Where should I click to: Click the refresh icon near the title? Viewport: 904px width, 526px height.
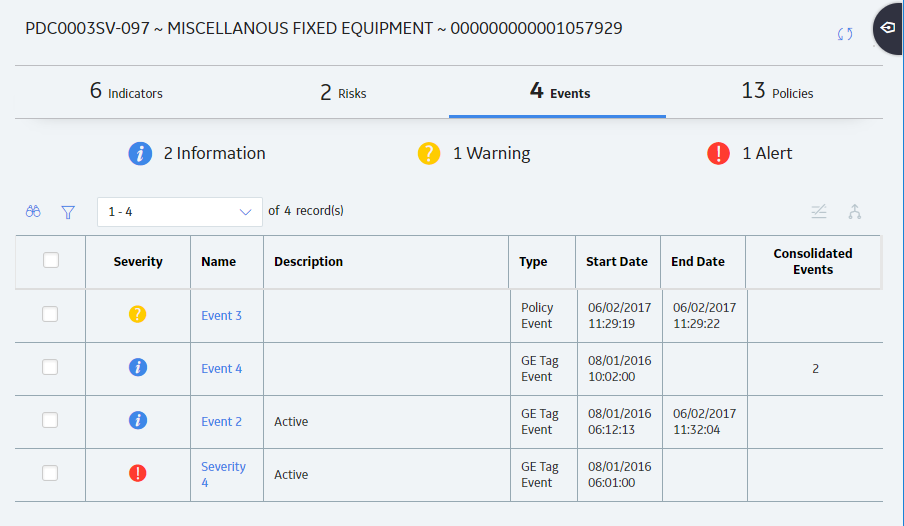pyautogui.click(x=845, y=34)
